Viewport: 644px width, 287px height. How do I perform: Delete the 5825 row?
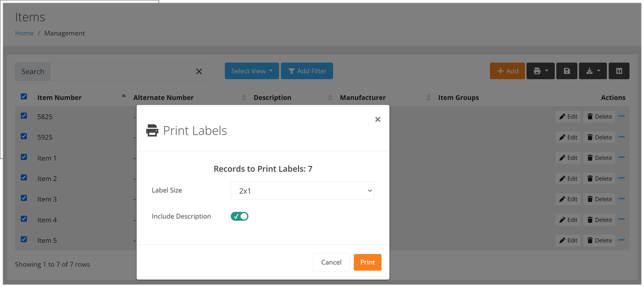[599, 117]
